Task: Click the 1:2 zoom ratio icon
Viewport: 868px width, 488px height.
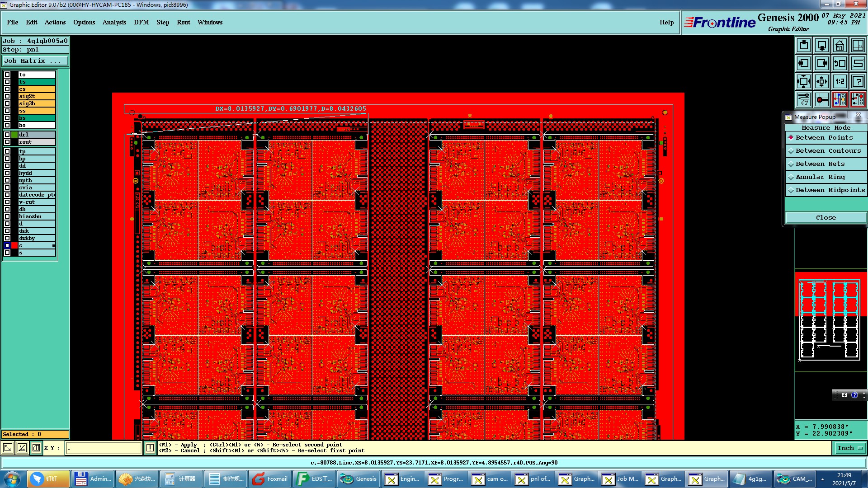Action: tap(840, 81)
